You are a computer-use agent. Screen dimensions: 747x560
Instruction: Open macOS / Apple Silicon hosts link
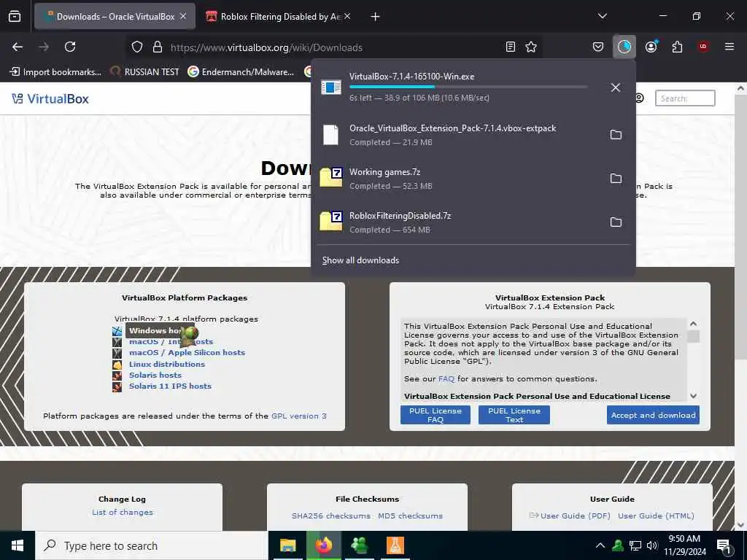pos(187,353)
